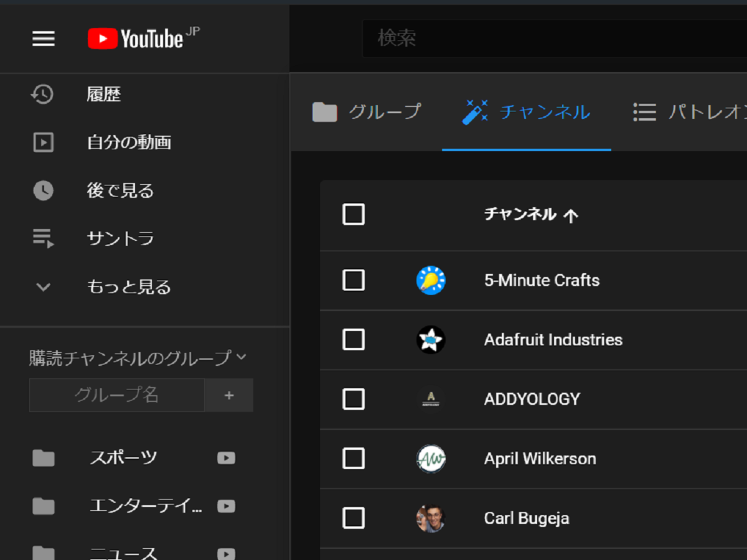Viewport: 747px width, 560px height.
Task: Click the YouTube icon beside スポーツ
Action: tap(226, 458)
